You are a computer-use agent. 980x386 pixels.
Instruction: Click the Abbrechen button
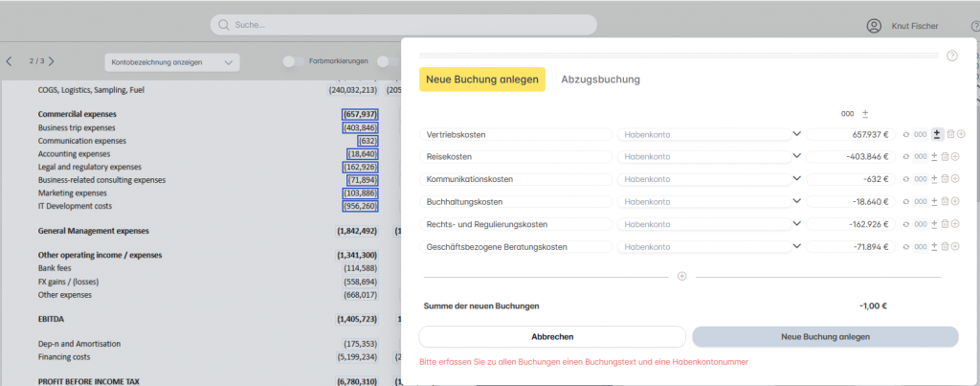coord(552,337)
